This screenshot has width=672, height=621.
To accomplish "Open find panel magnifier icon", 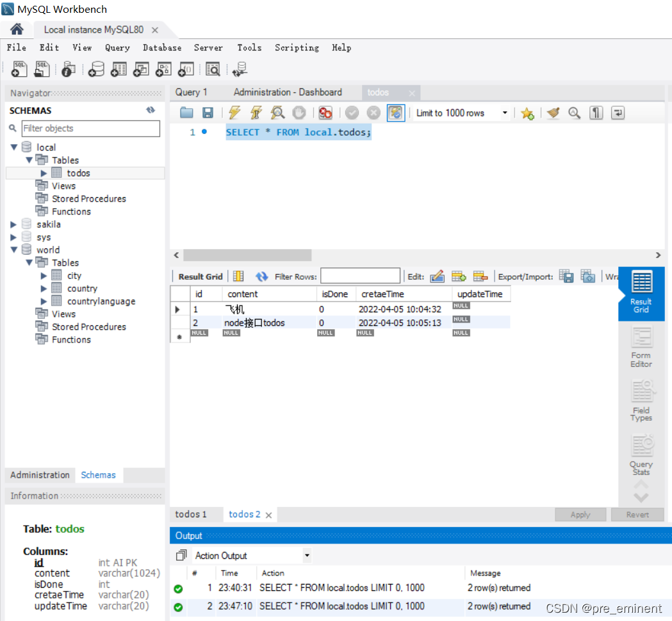I will coord(574,113).
